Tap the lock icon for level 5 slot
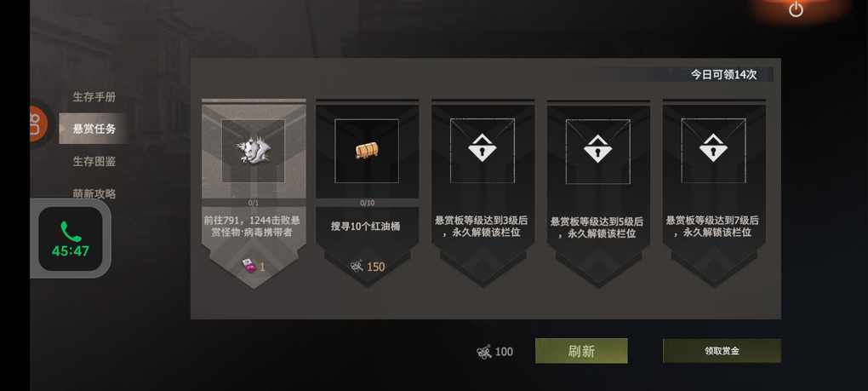The width and height of the screenshot is (868, 391). (597, 148)
